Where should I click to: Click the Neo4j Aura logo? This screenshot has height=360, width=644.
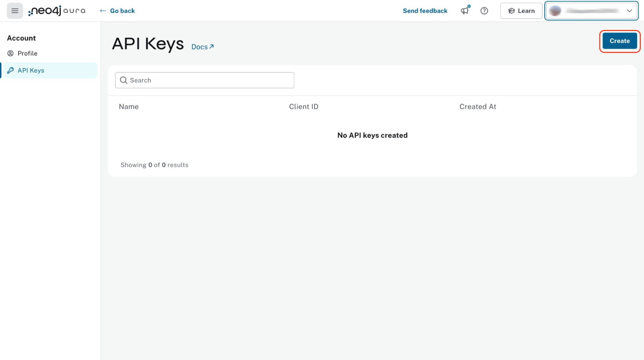pos(57,11)
